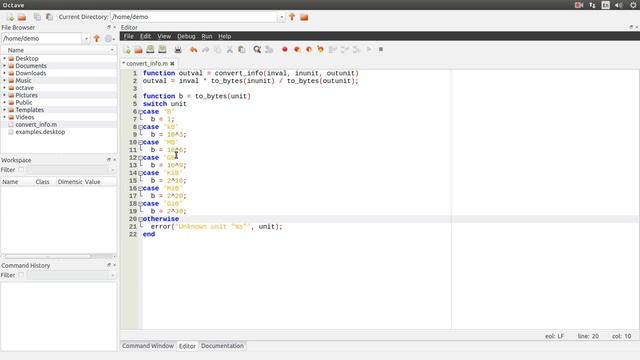Collapse the otherwise block fold on line 20

pos(140,219)
